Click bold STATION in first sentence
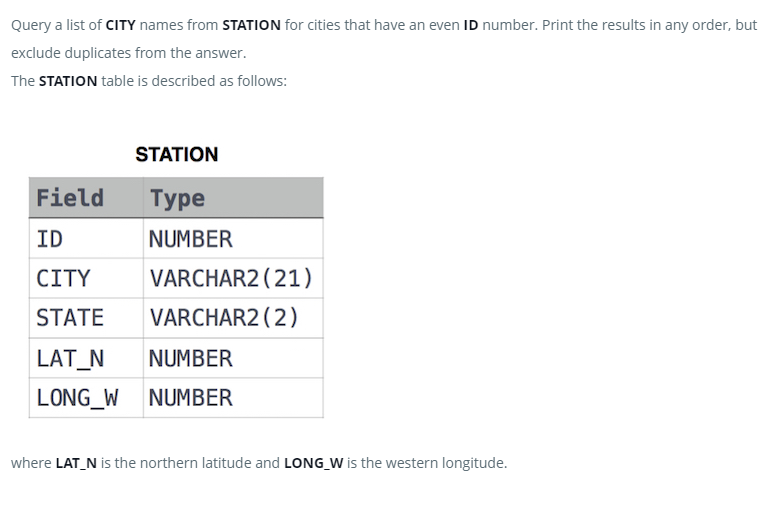The image size is (771, 507). (x=251, y=25)
